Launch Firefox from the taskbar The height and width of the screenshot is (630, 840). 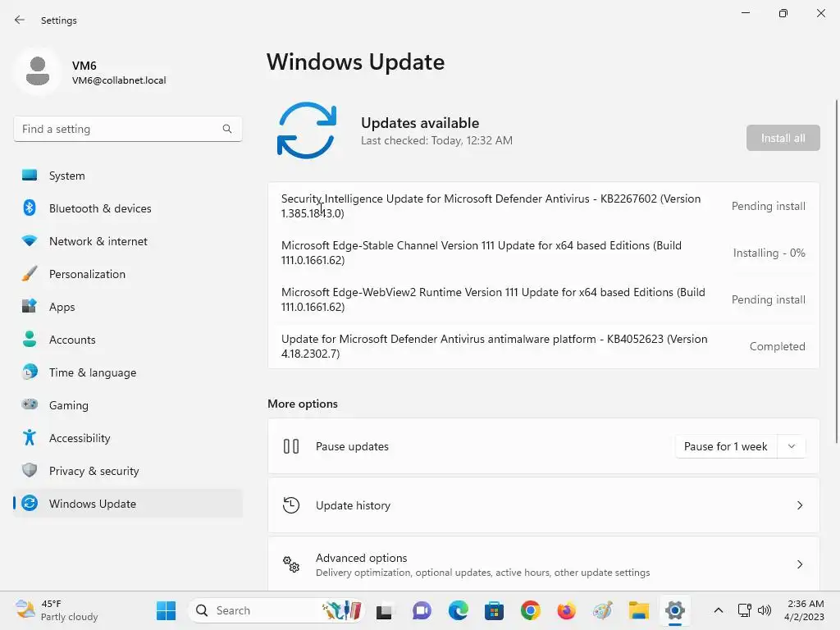pos(566,610)
